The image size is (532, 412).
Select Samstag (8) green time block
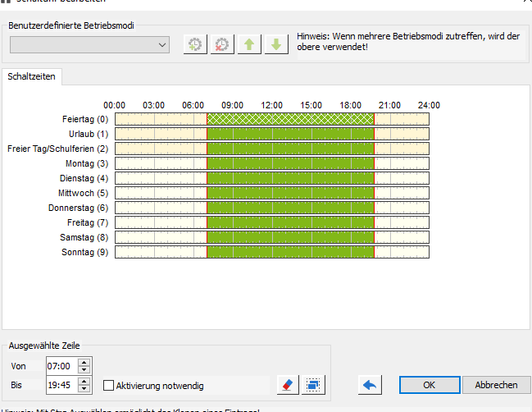pyautogui.click(x=291, y=237)
